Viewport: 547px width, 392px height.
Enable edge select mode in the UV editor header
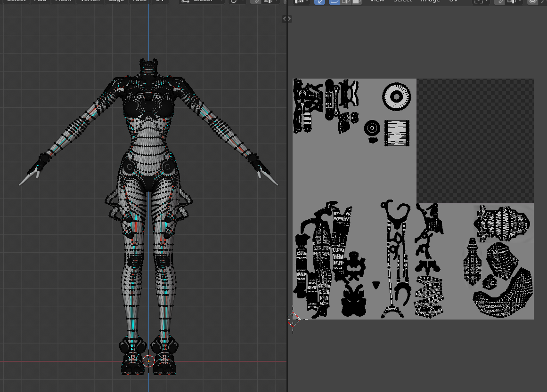[345, 1]
